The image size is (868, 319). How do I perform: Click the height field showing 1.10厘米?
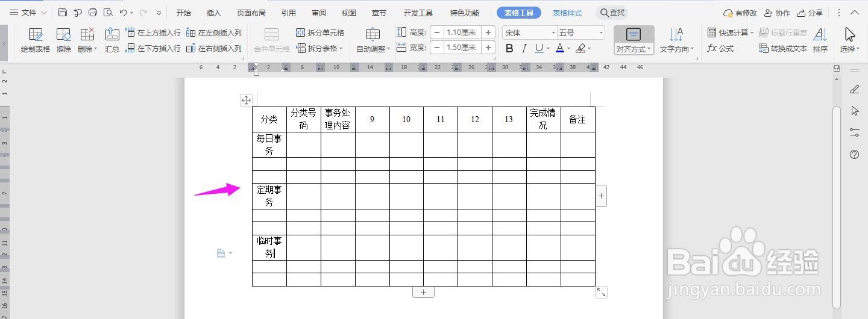(x=462, y=33)
